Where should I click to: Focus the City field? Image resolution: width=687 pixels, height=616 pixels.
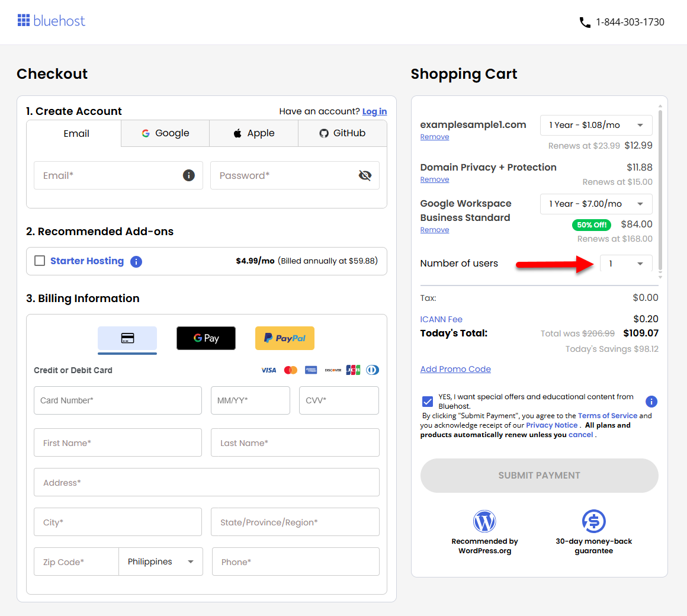118,522
